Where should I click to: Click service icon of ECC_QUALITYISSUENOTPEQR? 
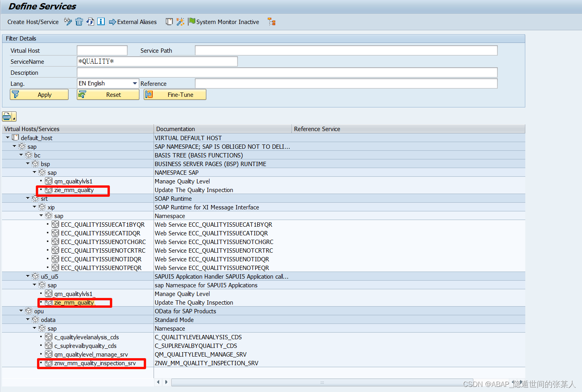56,267
